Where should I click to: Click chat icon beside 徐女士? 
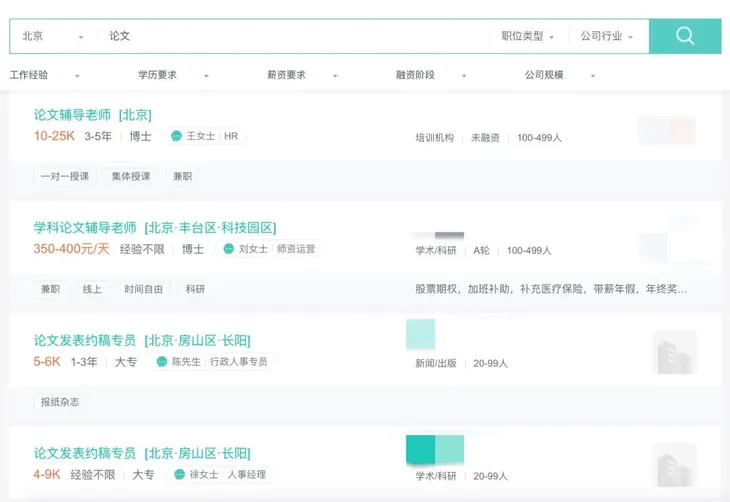point(180,475)
